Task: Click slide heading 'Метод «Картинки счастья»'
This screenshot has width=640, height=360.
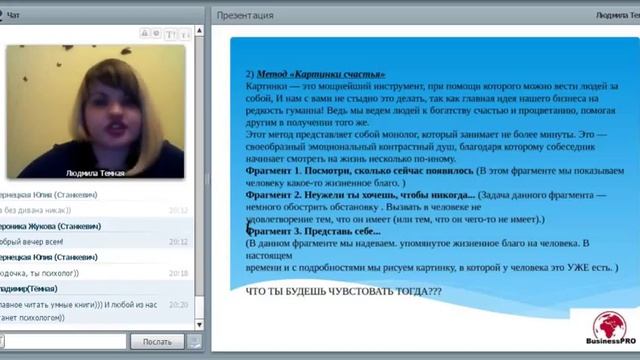Action: coord(321,74)
